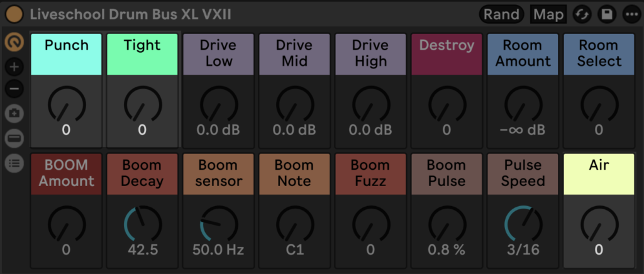Select the Drive Mid macro label
The height and width of the screenshot is (274, 644).
pyautogui.click(x=295, y=54)
